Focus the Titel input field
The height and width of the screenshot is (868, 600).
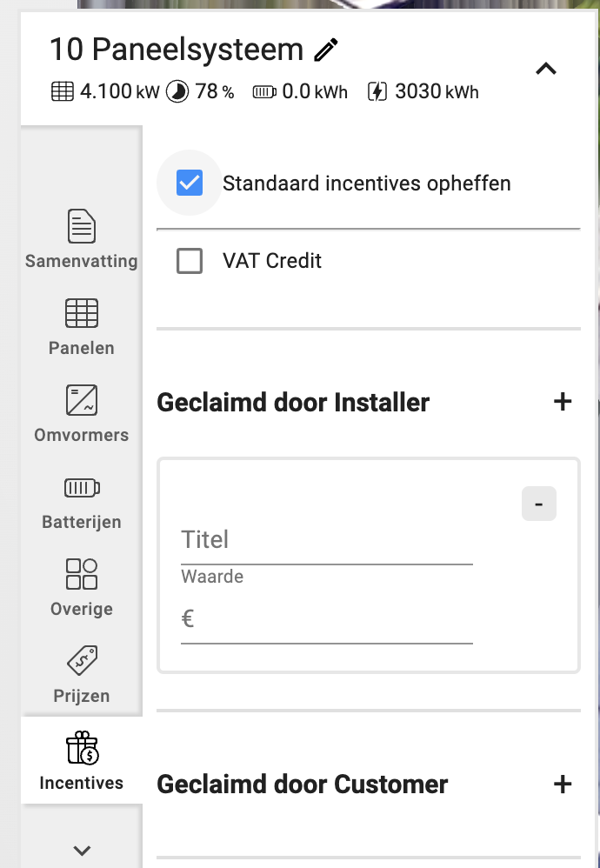pyautogui.click(x=327, y=540)
